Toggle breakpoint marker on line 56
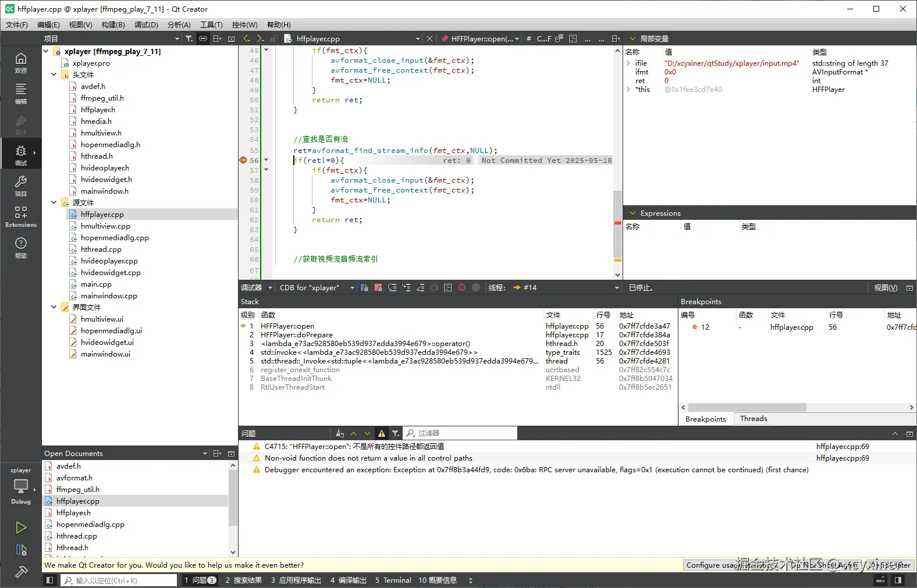This screenshot has height=588, width=917. click(243, 160)
